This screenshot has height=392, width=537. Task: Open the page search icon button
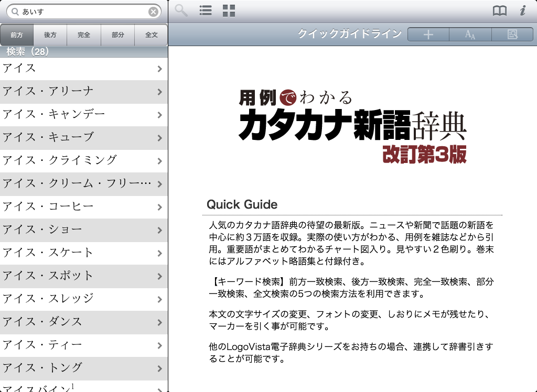click(512, 35)
